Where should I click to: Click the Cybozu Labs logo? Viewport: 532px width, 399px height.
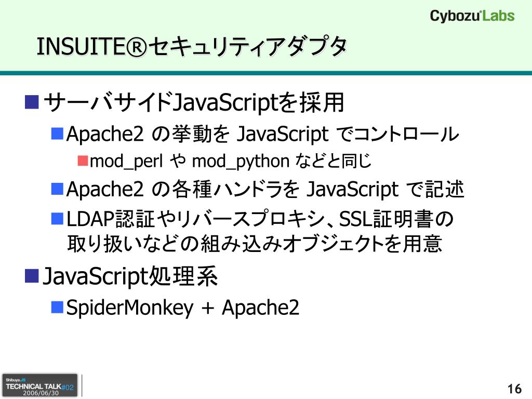click(472, 16)
